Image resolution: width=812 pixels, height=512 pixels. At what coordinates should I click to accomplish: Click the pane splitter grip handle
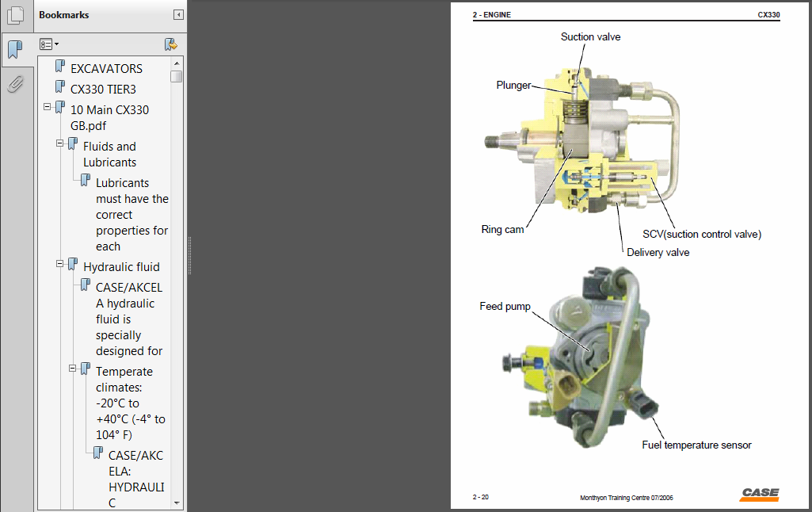pyautogui.click(x=189, y=255)
